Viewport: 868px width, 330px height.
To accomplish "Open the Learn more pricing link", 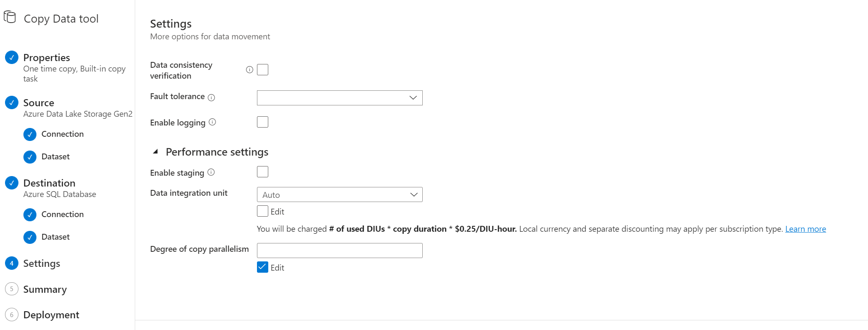I will click(805, 229).
